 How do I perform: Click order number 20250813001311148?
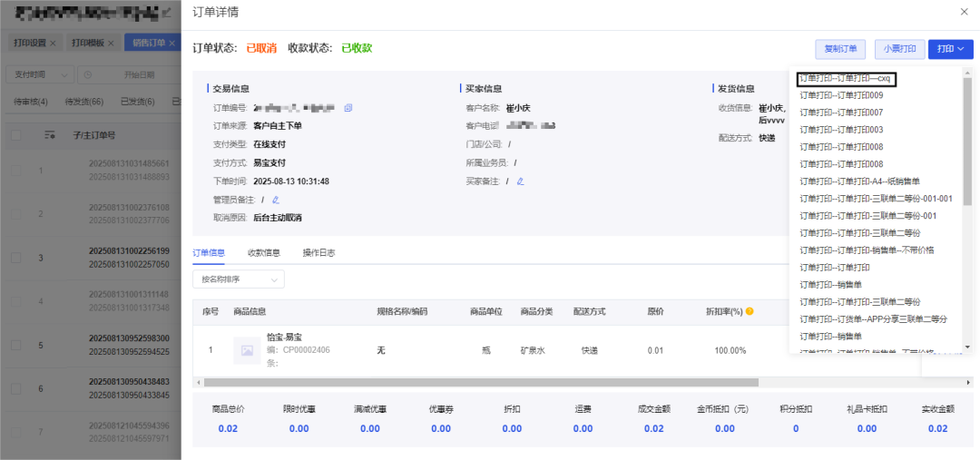click(x=129, y=294)
